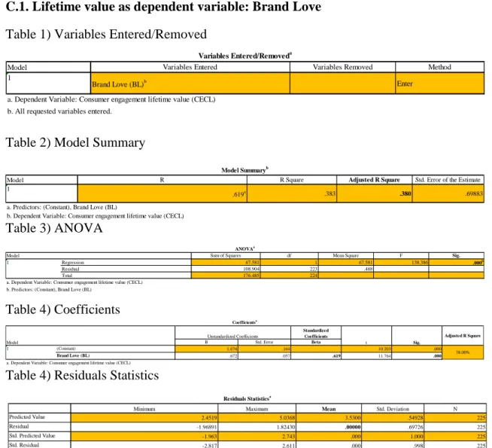The height and width of the screenshot is (448, 492).
Task: Click the footnote 'b. All requested variables entered.'
Action: [59, 111]
